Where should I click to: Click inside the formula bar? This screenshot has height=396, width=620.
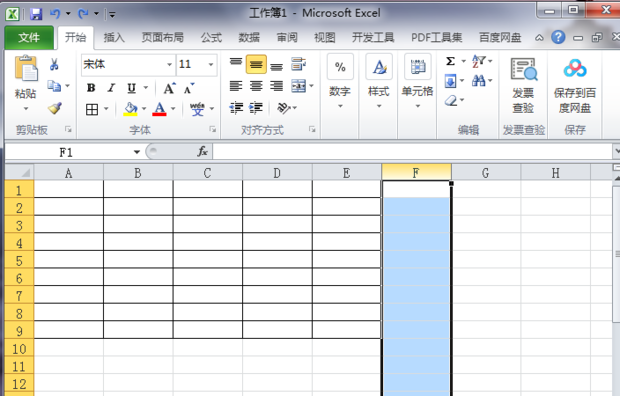coord(412,152)
